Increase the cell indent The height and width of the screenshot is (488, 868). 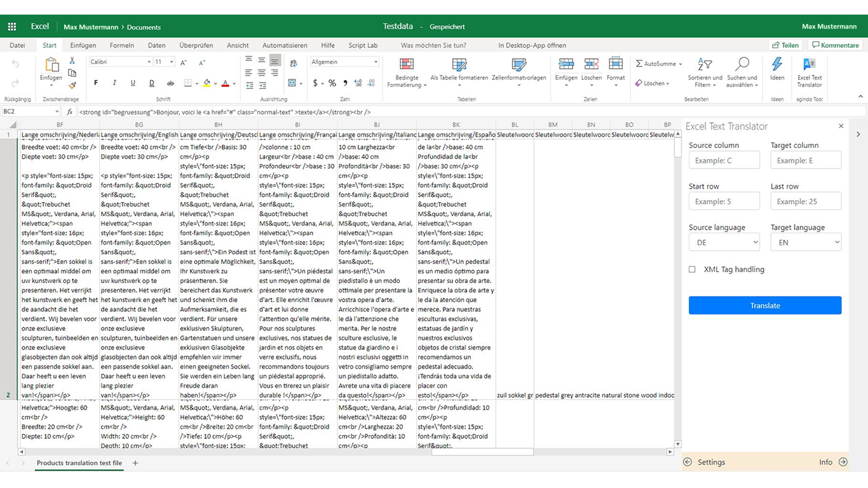262,85
